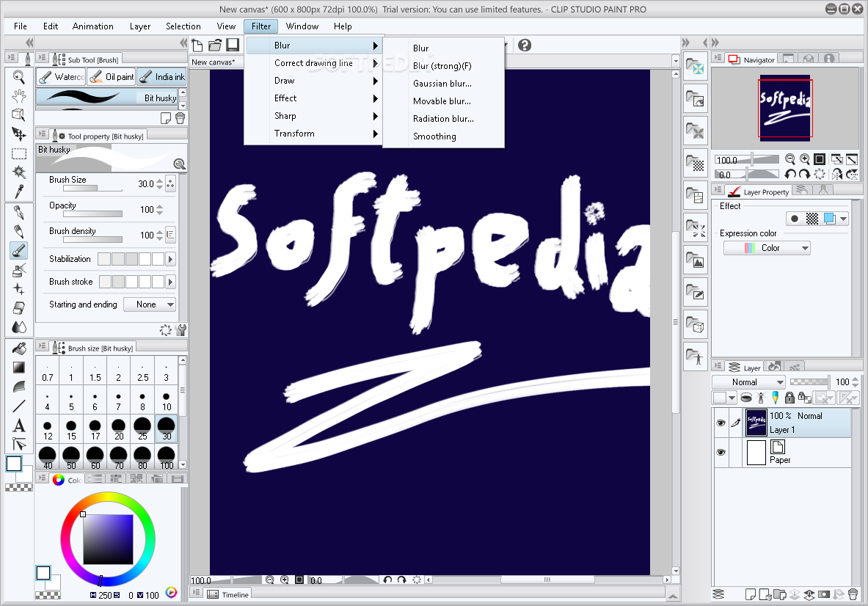Collapse left tool palette double arrow

click(x=29, y=43)
